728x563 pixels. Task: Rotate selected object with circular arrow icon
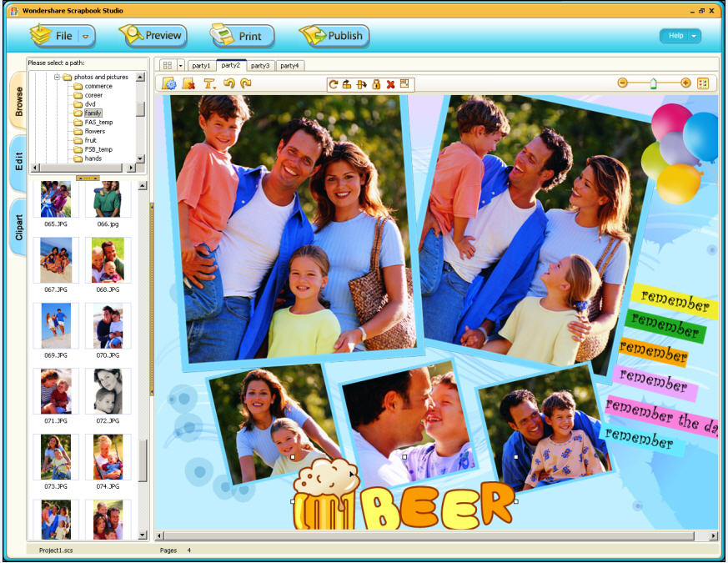pyautogui.click(x=333, y=84)
